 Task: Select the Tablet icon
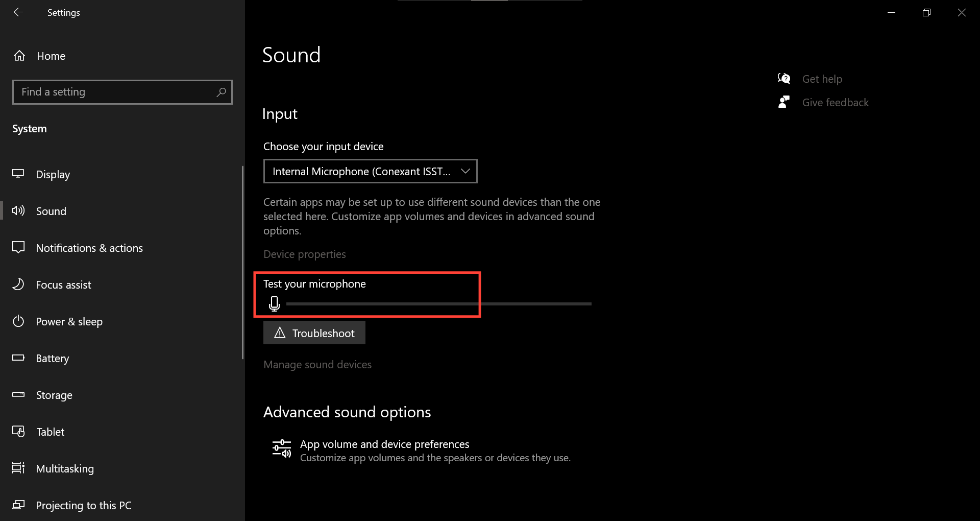[x=18, y=432]
